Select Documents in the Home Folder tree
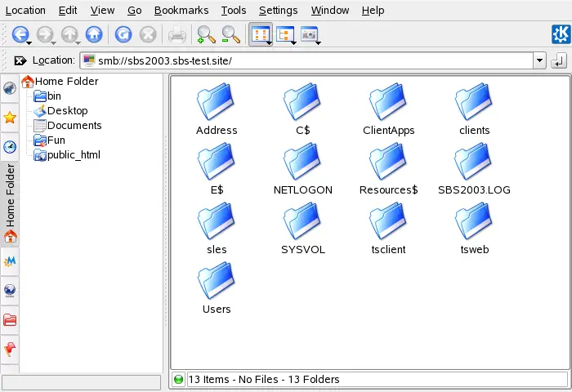 74,126
